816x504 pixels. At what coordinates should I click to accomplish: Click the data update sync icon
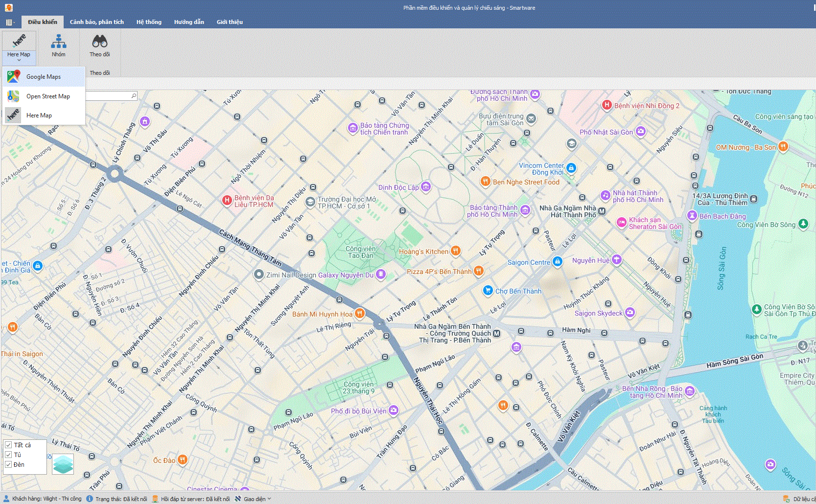[x=786, y=499]
